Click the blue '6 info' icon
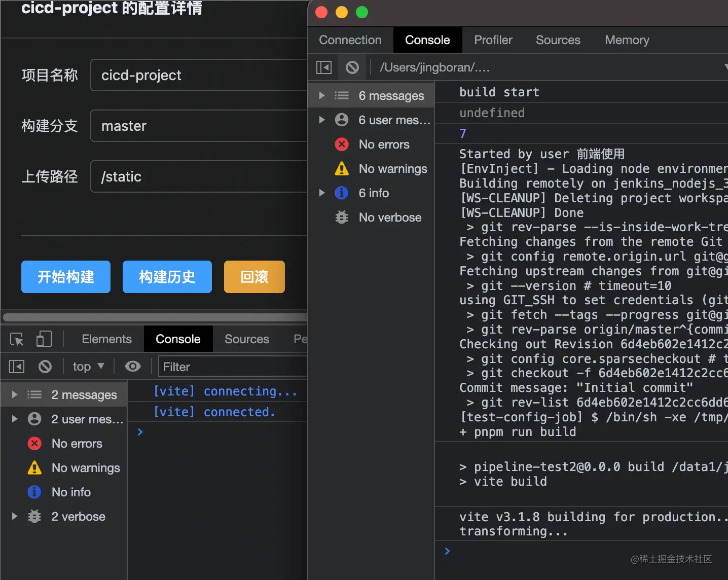This screenshot has height=580, width=728. (x=342, y=193)
